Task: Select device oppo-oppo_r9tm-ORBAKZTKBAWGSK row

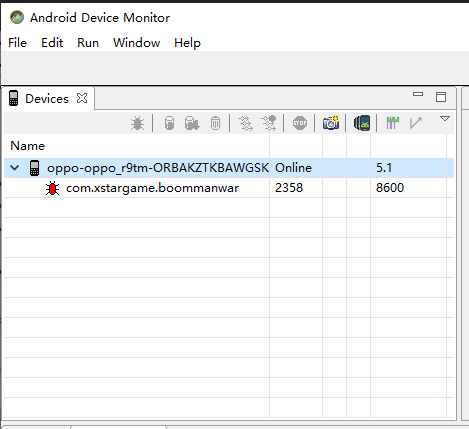Action: coord(229,168)
